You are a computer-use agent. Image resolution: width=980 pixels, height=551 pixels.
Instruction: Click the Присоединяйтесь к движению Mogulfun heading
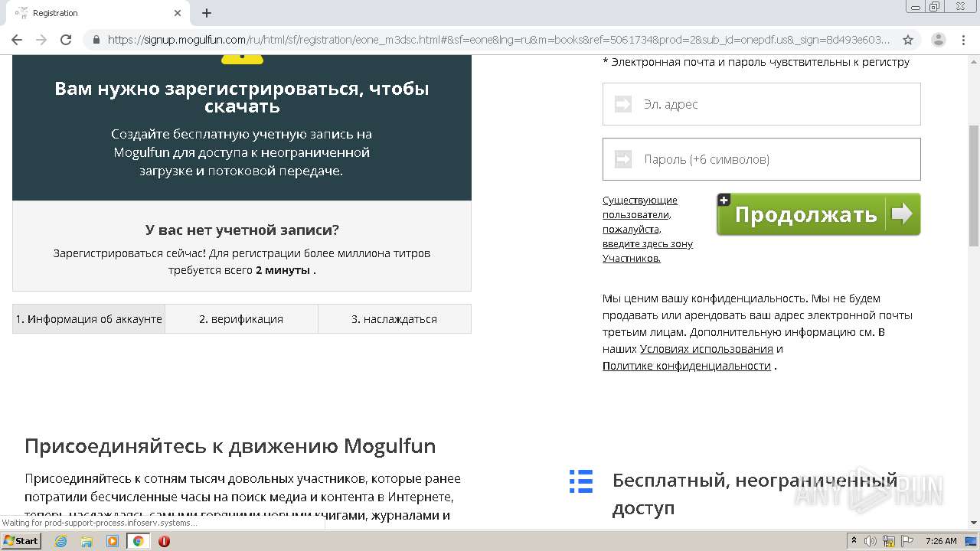pos(230,445)
